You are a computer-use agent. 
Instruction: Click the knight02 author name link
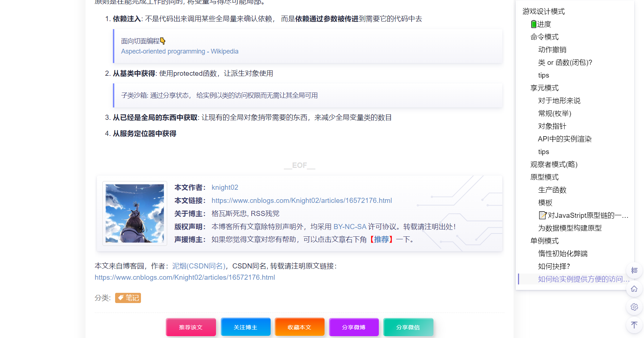click(225, 187)
